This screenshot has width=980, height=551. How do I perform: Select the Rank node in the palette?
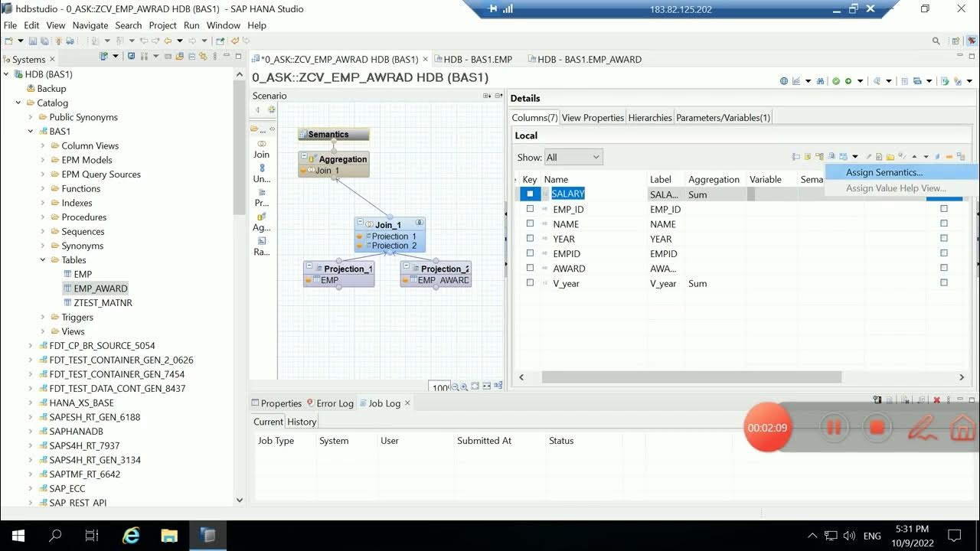[262, 246]
